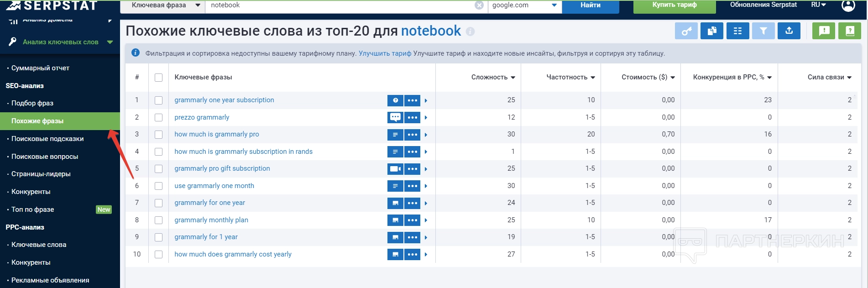Click the Купить тариф button

[x=674, y=5]
